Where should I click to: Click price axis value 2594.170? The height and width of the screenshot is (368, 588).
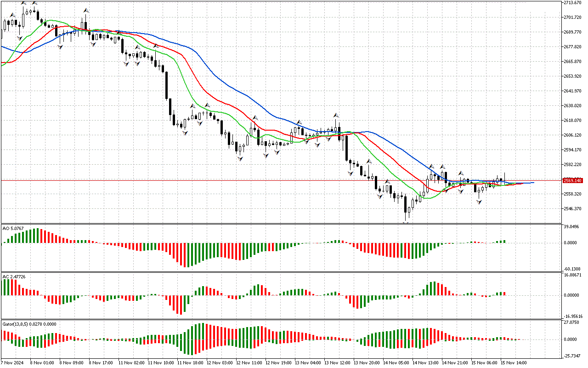tap(573, 150)
